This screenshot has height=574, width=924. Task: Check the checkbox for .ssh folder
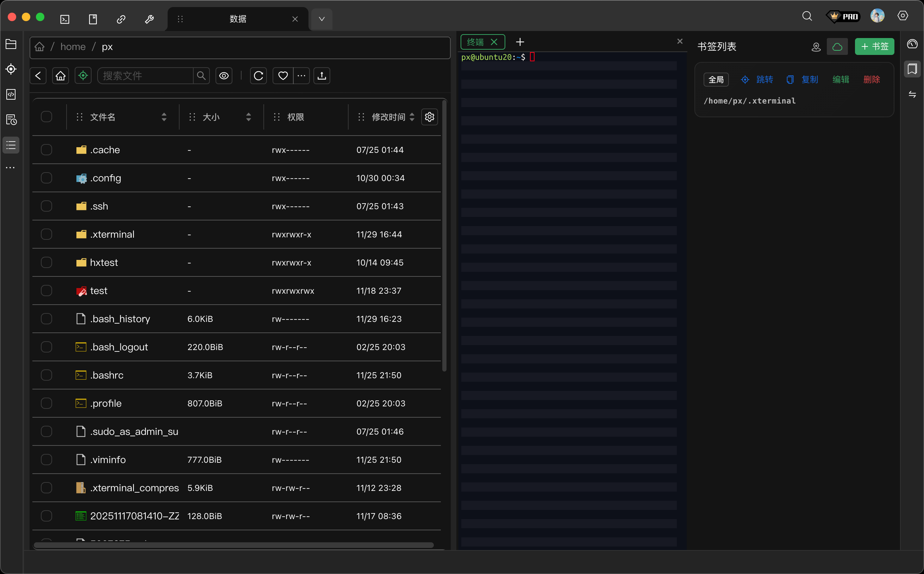click(x=46, y=206)
